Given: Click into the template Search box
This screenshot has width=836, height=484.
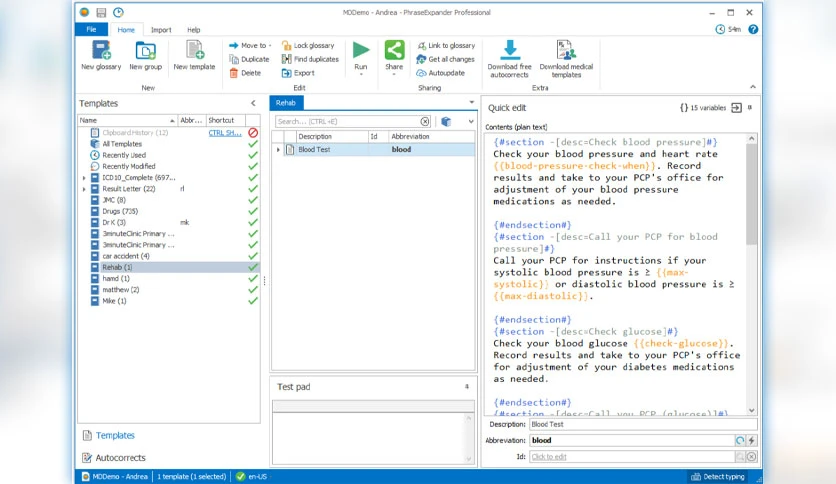Looking at the screenshot, I should tap(348, 122).
